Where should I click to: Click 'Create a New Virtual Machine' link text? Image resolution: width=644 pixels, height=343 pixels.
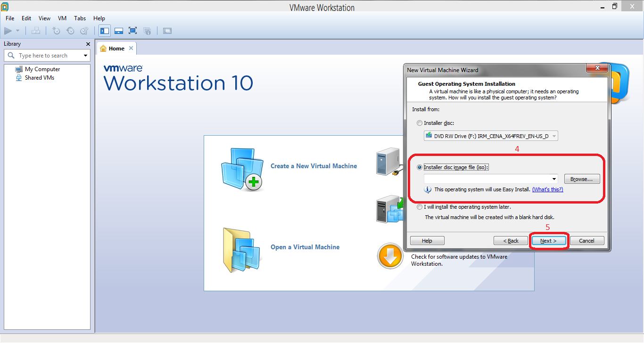tap(314, 166)
